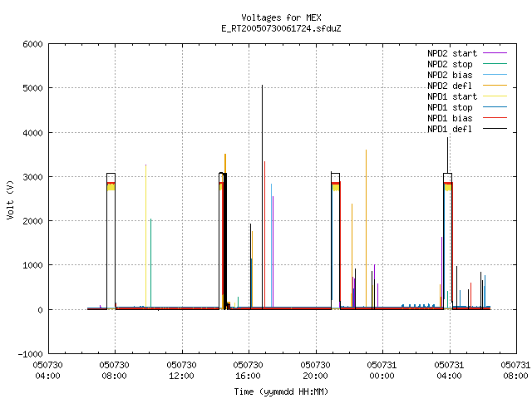Click the light blue NPD2 bias legend line
The image size is (532, 399).
click(495, 75)
